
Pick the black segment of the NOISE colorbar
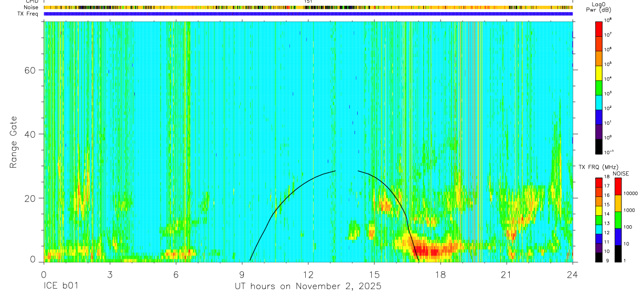click(x=617, y=254)
